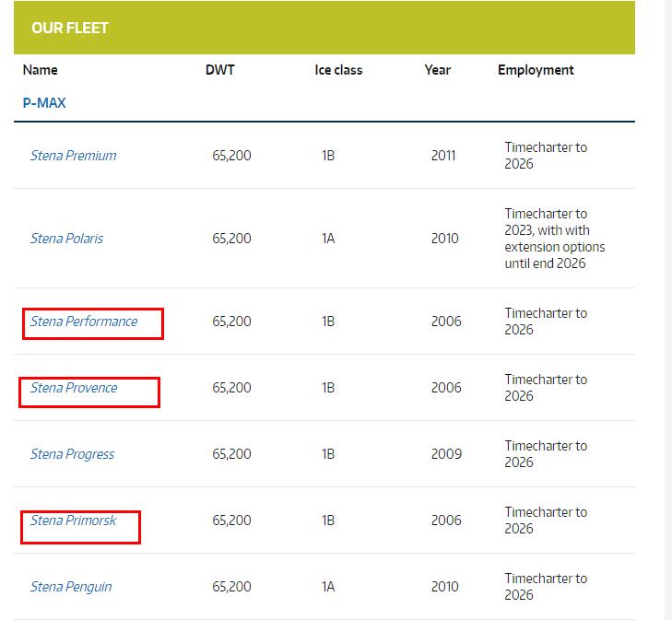The width and height of the screenshot is (672, 620).
Task: Click the DWT column header
Action: [x=220, y=70]
